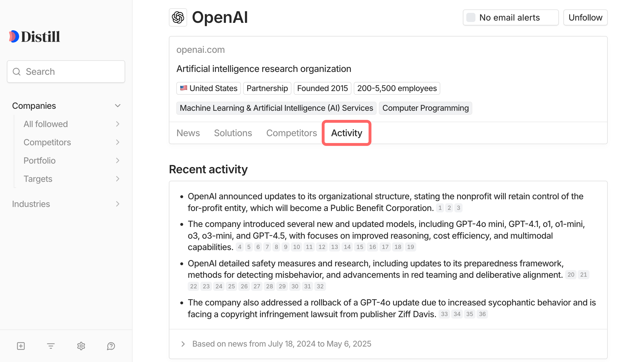
Task: Expand the All followed list
Action: 118,124
